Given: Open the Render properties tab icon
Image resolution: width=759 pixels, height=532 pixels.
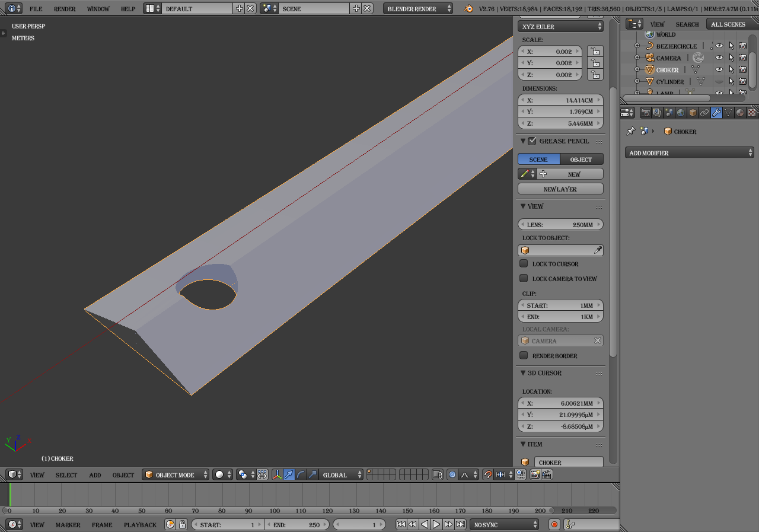Looking at the screenshot, I should 646,113.
